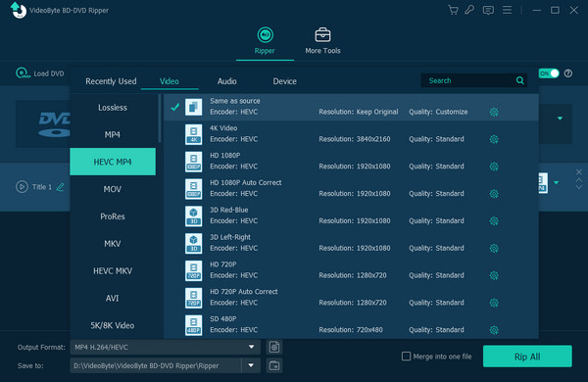The height and width of the screenshot is (382, 588).
Task: Open More Tools toolbox
Action: [x=322, y=41]
